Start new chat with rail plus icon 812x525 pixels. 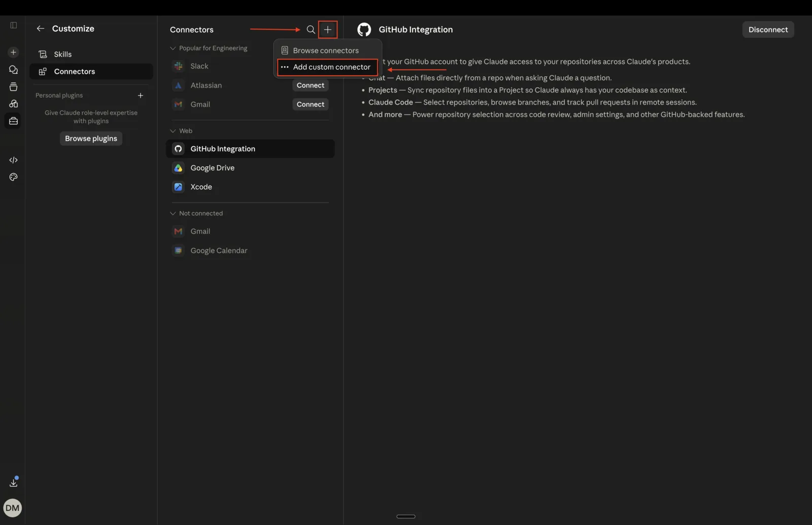(14, 52)
